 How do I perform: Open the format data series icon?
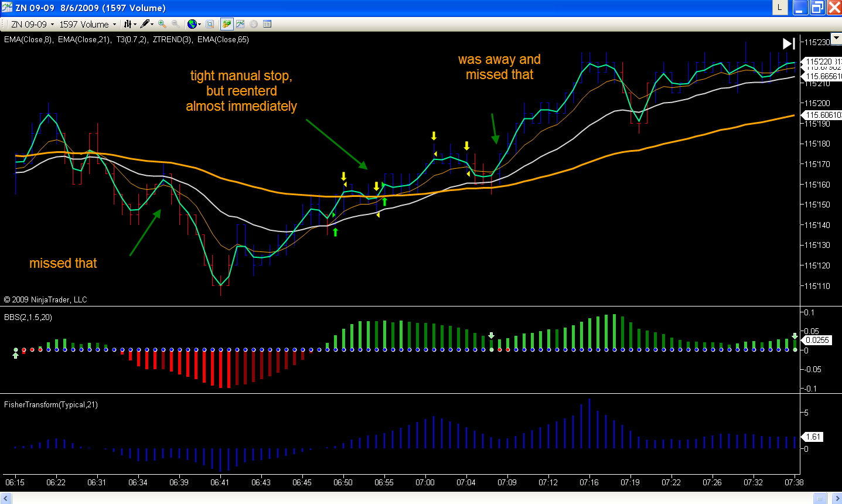point(210,24)
